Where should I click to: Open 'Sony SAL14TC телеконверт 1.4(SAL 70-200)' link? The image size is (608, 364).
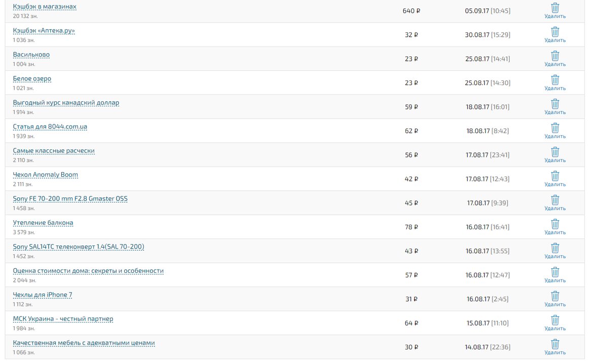click(79, 247)
